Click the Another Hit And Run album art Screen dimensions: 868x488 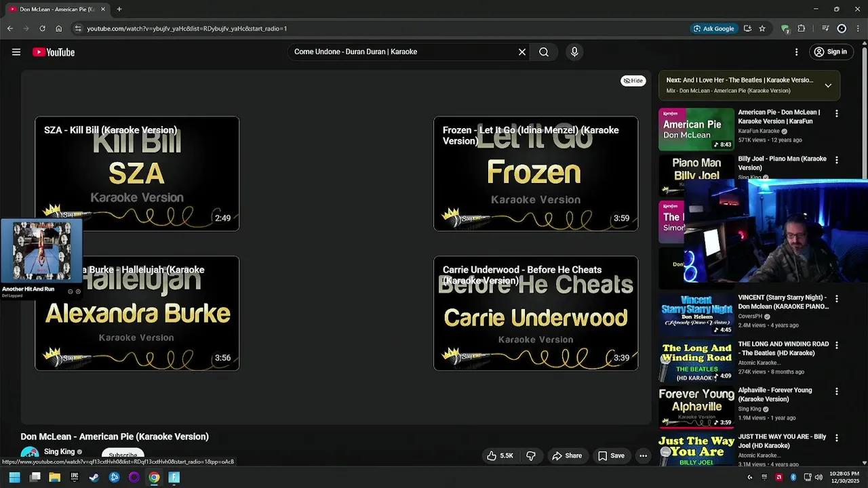pos(42,251)
